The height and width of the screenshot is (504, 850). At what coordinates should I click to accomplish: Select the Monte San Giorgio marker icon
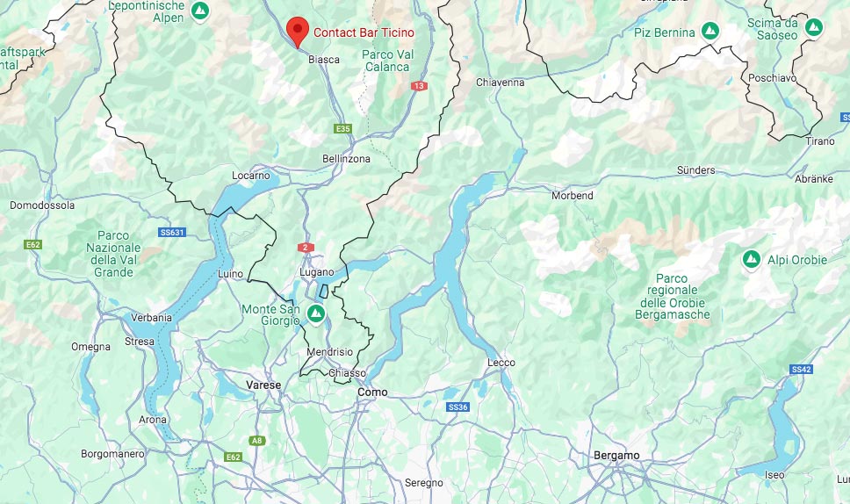pyautogui.click(x=315, y=313)
